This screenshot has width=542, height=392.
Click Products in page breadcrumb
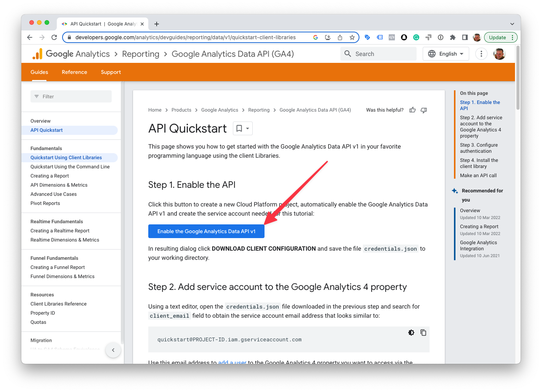click(x=181, y=110)
